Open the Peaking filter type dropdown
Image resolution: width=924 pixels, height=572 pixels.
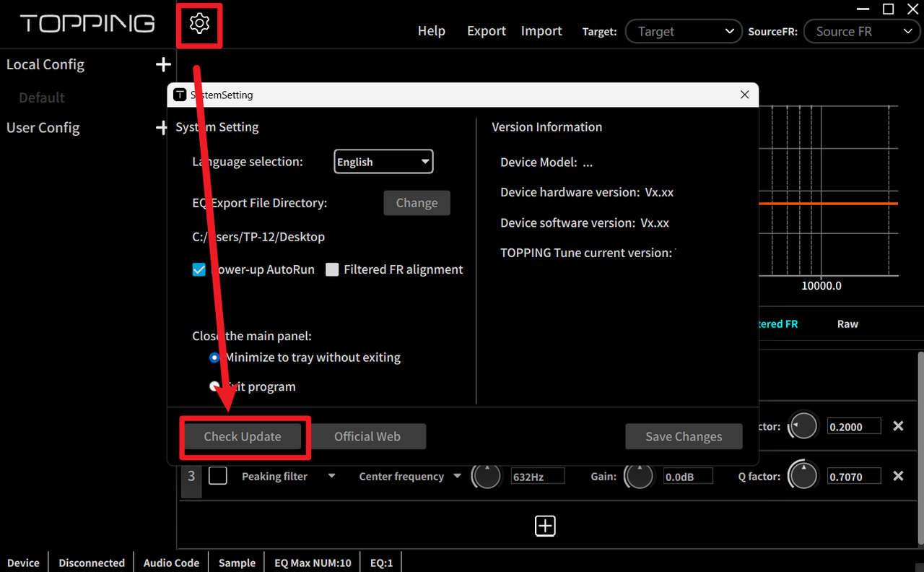tap(288, 477)
